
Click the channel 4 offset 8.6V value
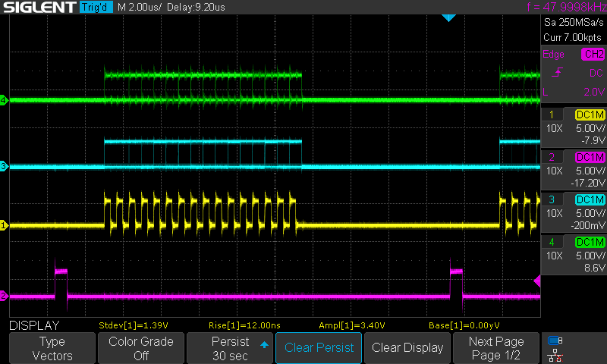[594, 268]
